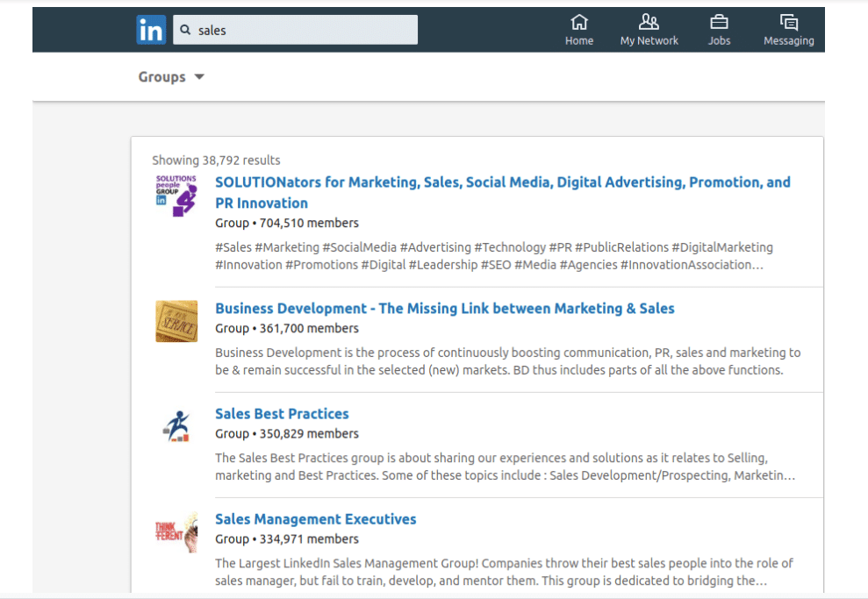Image resolution: width=868 pixels, height=599 pixels.
Task: Click the LinkedIn logo icon
Action: [x=151, y=30]
